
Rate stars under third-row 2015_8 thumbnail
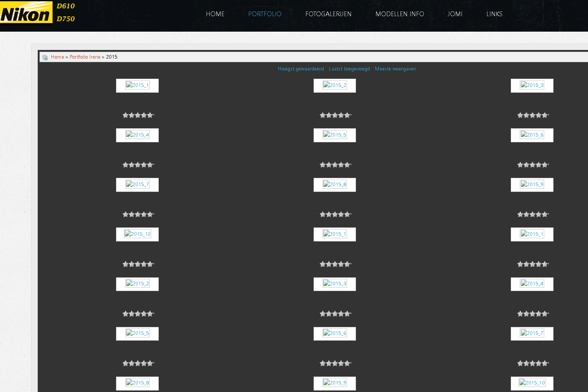pos(335,215)
